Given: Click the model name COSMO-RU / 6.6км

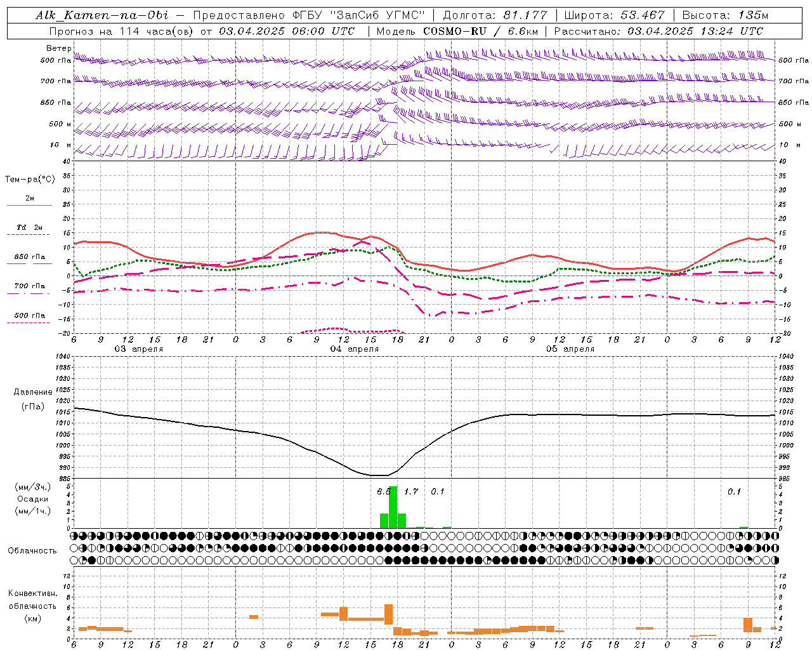Looking at the screenshot, I should pyautogui.click(x=481, y=31).
